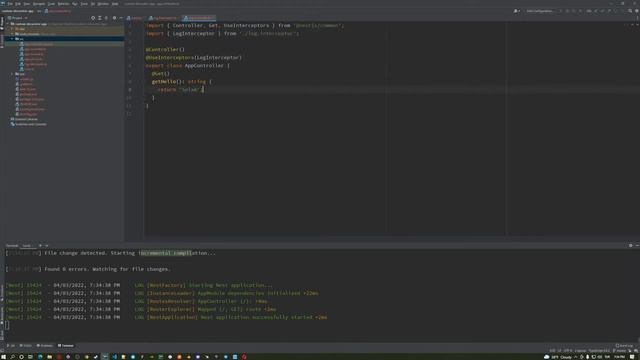
Task: Expand the test folder arrow
Action: pyautogui.click(x=12, y=74)
